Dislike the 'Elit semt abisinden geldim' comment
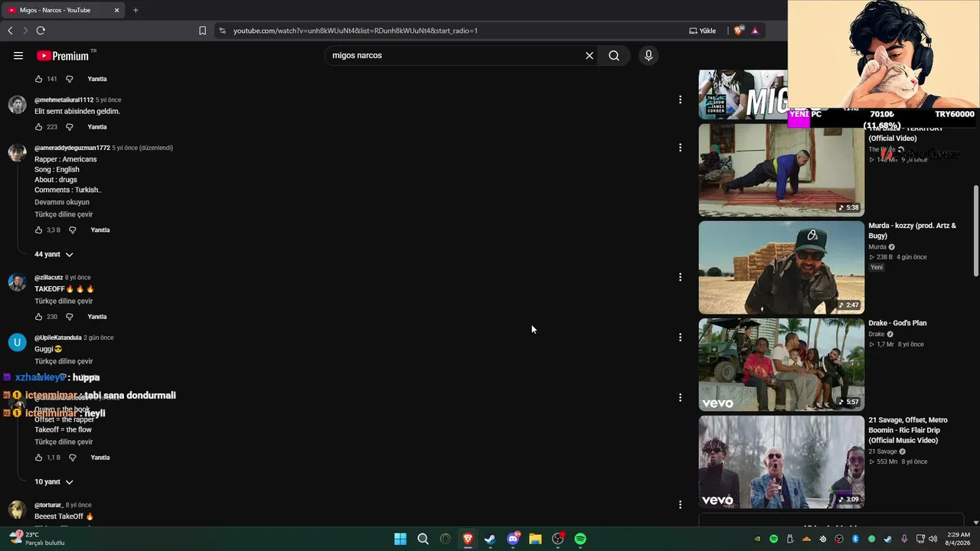Image resolution: width=980 pixels, height=551 pixels. (69, 127)
